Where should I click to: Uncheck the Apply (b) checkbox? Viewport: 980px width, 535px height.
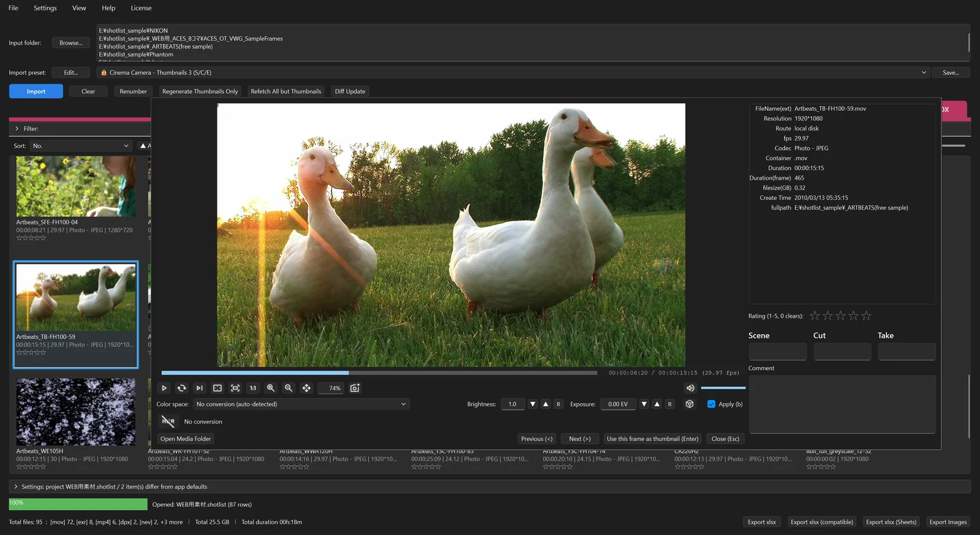[711, 404]
